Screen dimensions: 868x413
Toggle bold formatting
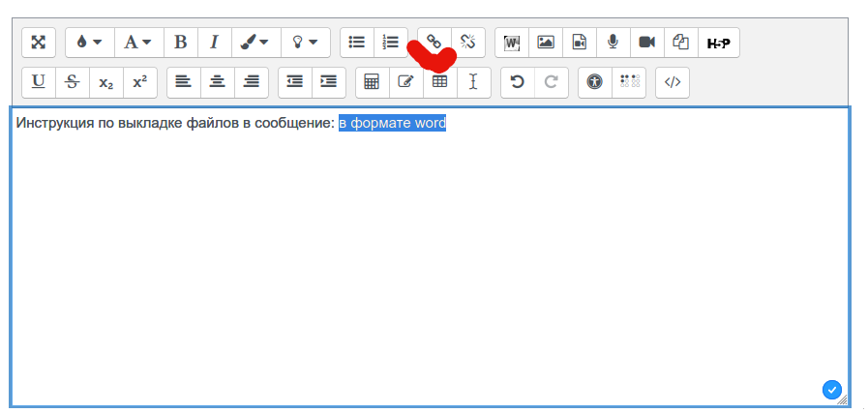180,43
